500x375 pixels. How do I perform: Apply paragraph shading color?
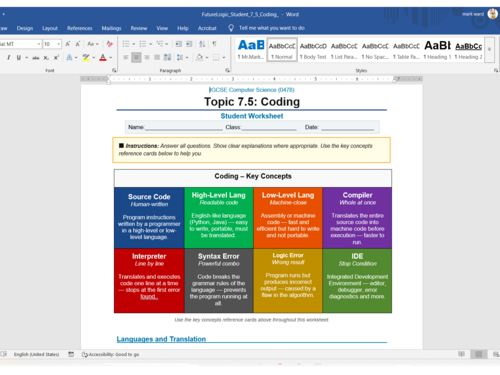pos(199,58)
